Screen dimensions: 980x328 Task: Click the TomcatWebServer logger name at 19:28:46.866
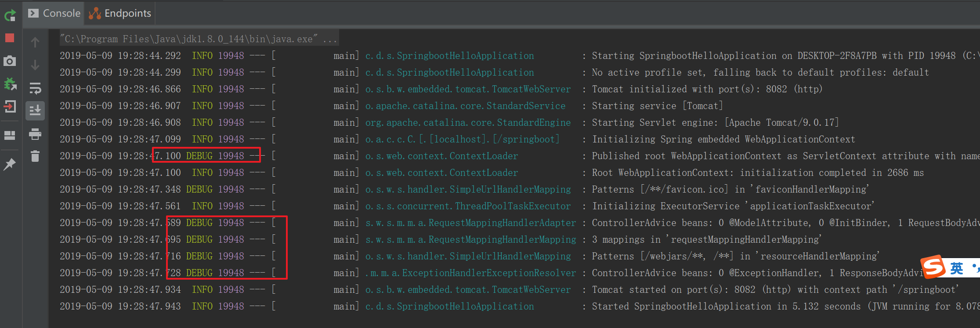[x=468, y=89]
